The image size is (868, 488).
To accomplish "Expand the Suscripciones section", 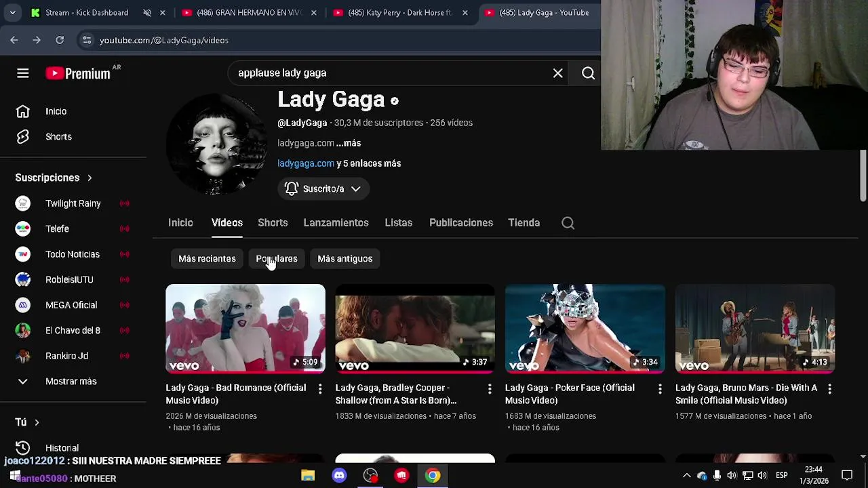I will tap(54, 178).
